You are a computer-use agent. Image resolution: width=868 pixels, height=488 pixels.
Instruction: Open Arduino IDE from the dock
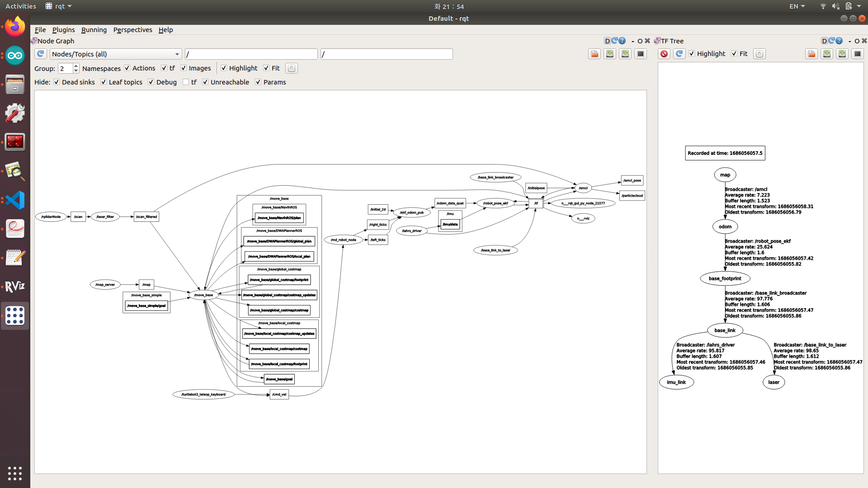(x=15, y=56)
